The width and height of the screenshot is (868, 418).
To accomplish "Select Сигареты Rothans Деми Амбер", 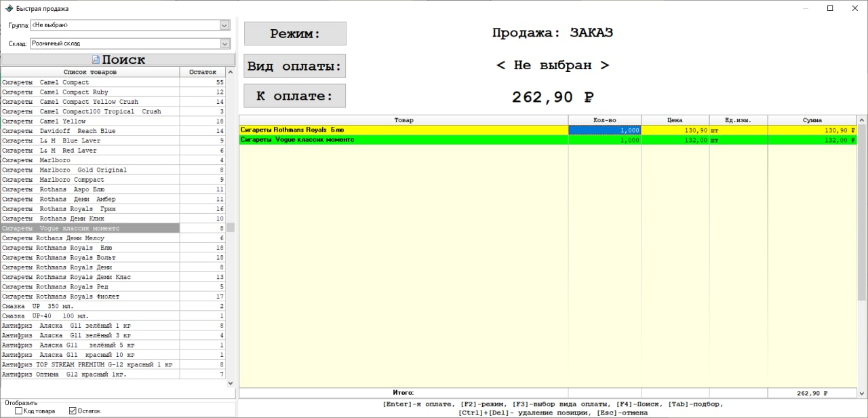I will [x=113, y=199].
